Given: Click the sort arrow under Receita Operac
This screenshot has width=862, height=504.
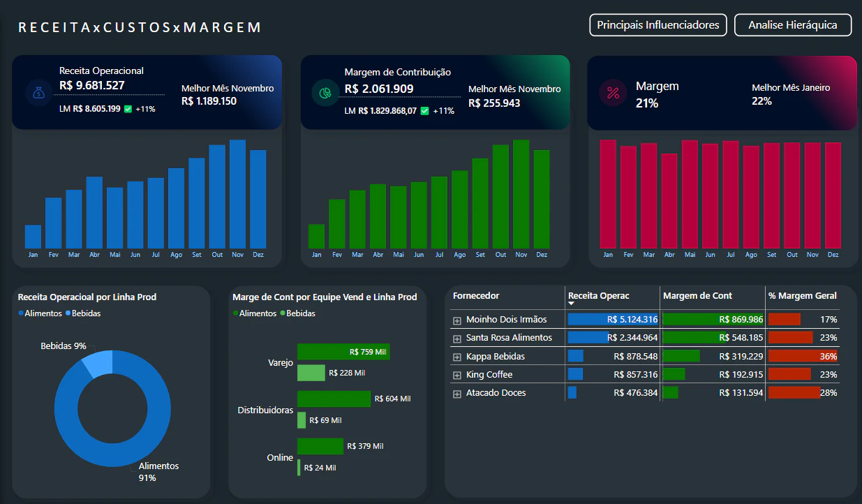Looking at the screenshot, I should pyautogui.click(x=571, y=304).
